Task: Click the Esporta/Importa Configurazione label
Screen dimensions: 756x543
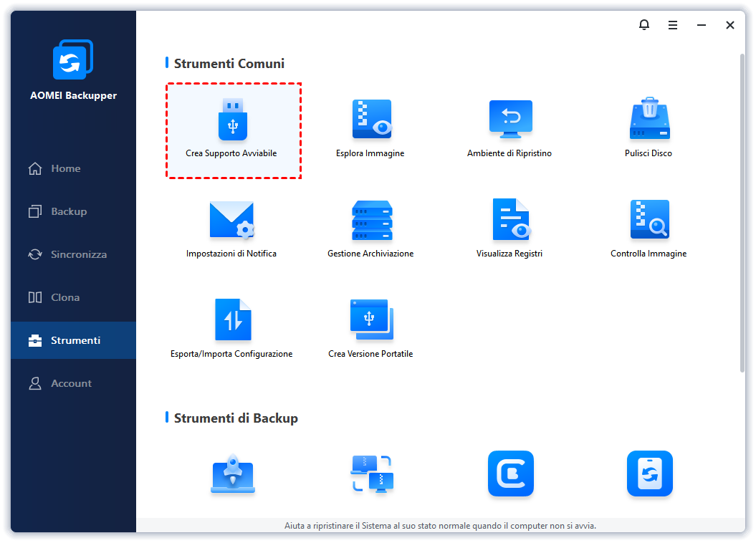Action: pos(231,354)
